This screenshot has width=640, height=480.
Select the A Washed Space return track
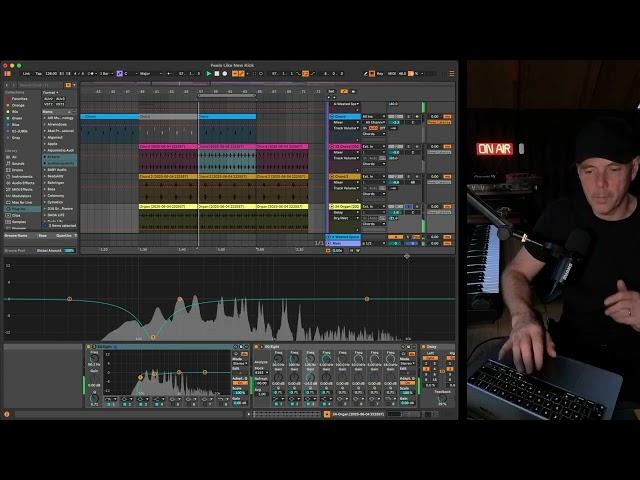pyautogui.click(x=343, y=237)
